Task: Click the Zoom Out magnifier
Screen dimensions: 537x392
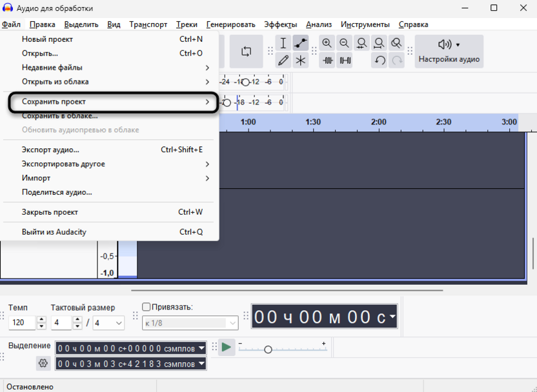Action: pos(344,43)
